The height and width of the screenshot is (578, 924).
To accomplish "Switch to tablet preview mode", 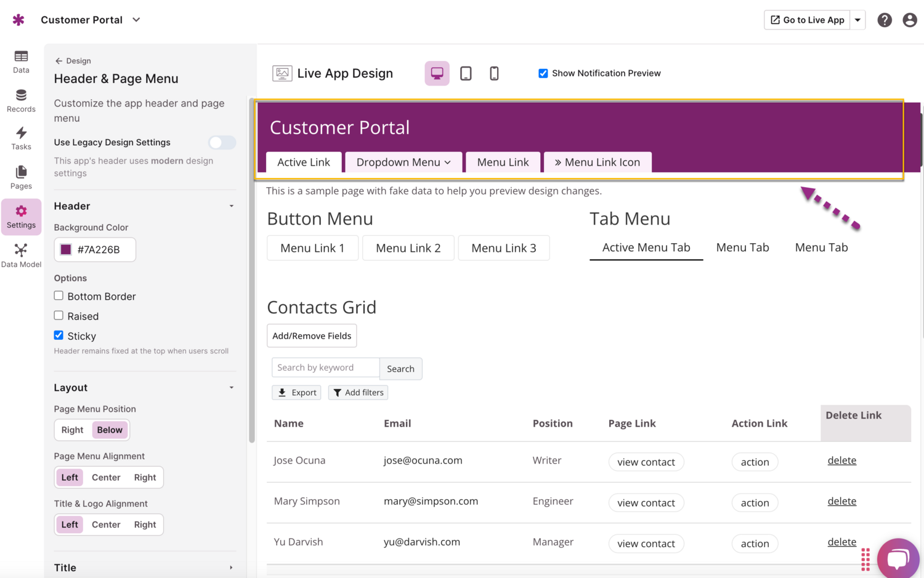I will coord(466,73).
